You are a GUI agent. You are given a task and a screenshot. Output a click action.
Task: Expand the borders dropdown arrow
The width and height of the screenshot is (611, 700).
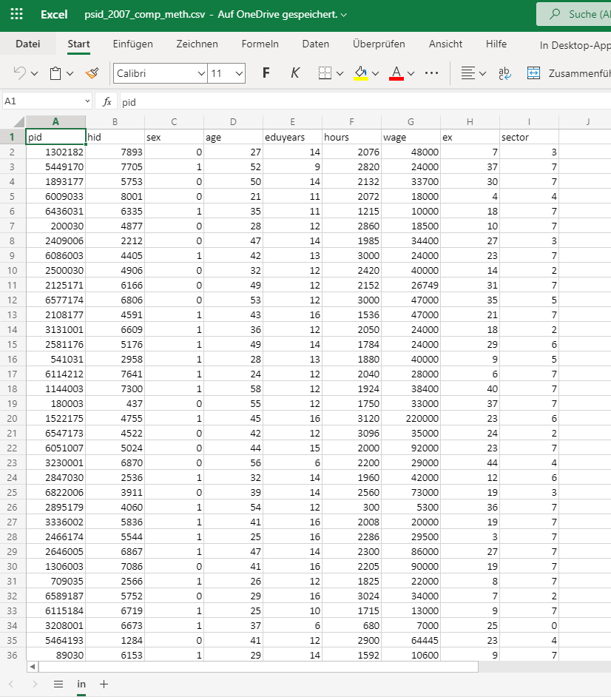click(340, 73)
